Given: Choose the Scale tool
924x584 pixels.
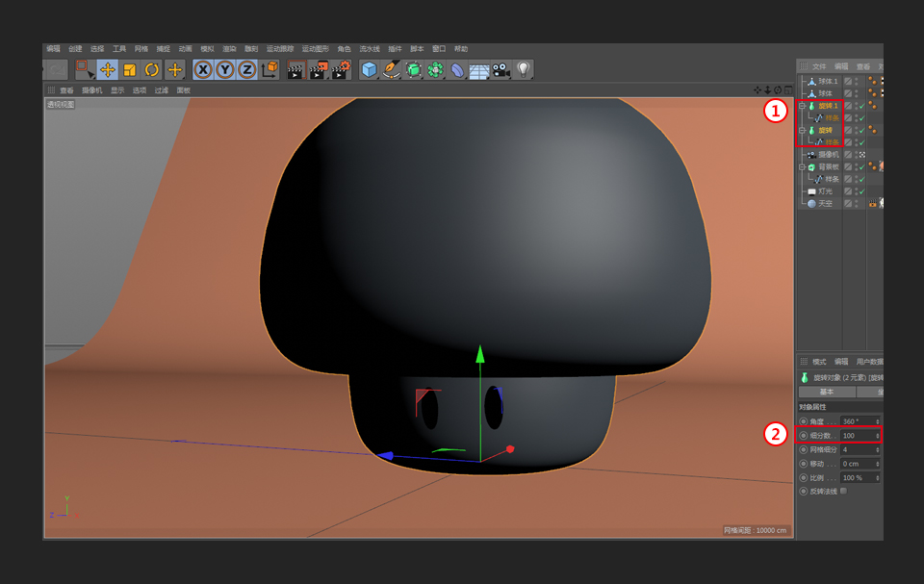Looking at the screenshot, I should point(129,69).
